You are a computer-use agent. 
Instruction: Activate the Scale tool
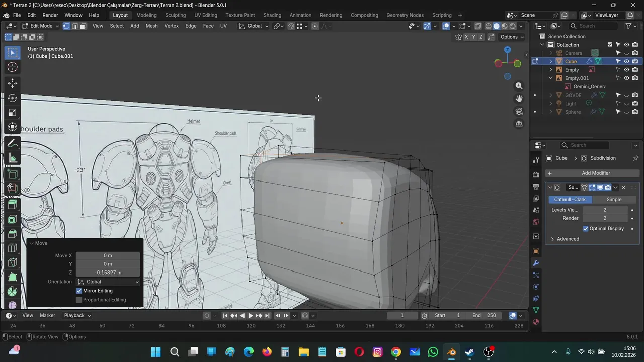[x=13, y=113]
